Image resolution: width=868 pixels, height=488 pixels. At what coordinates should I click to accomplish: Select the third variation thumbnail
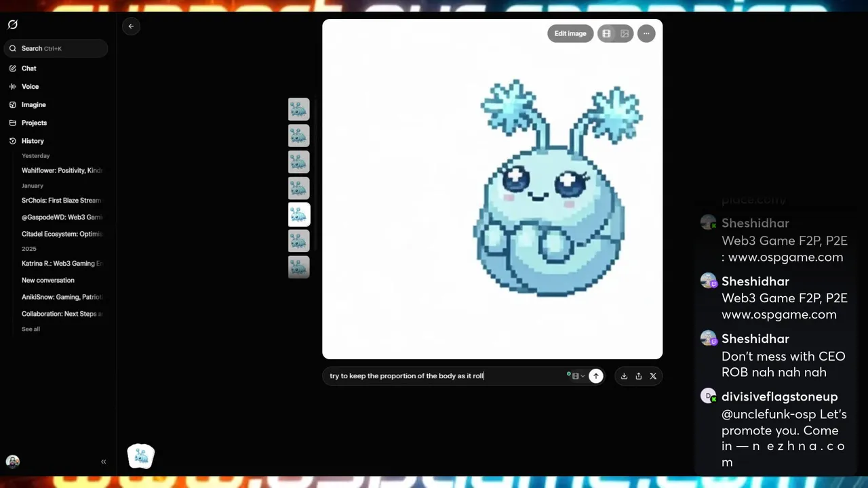tap(298, 162)
